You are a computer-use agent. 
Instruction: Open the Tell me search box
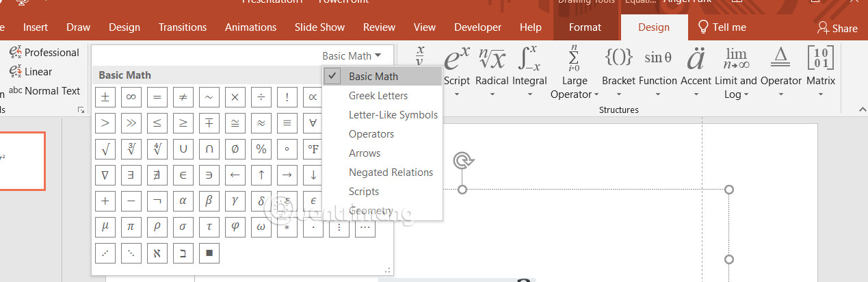tap(722, 27)
